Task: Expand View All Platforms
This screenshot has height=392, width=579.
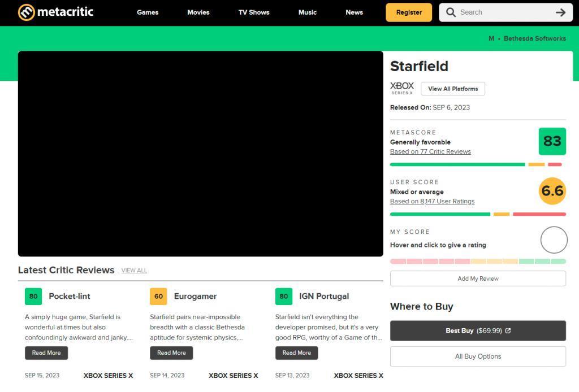Action: (x=453, y=89)
